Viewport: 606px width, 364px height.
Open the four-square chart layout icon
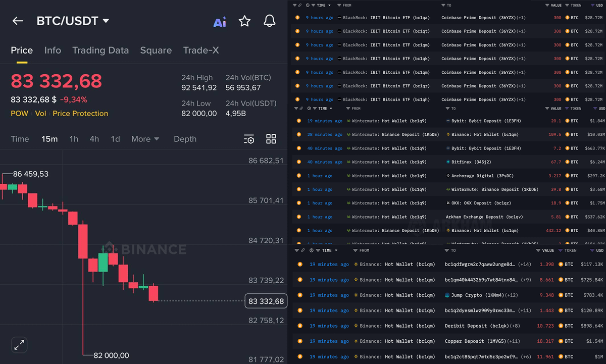[x=271, y=139]
